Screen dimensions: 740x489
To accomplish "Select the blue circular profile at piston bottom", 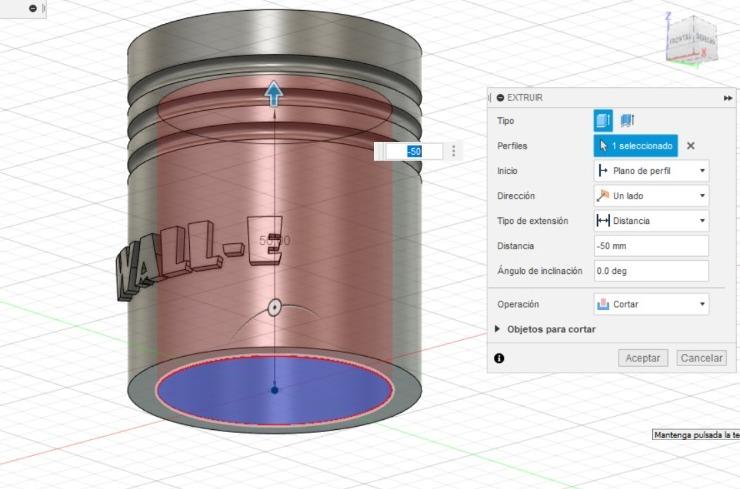I will click(274, 391).
